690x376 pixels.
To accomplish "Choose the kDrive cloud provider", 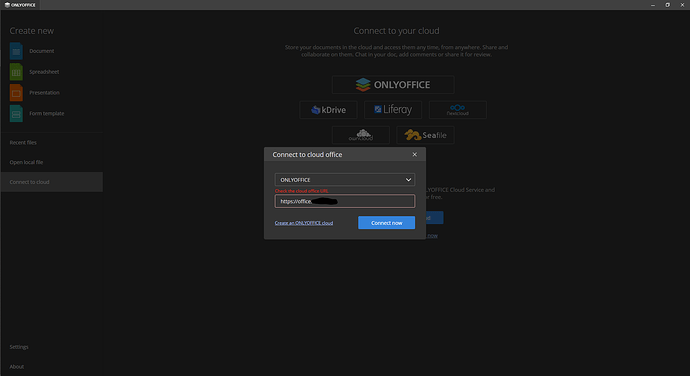I will 328,110.
